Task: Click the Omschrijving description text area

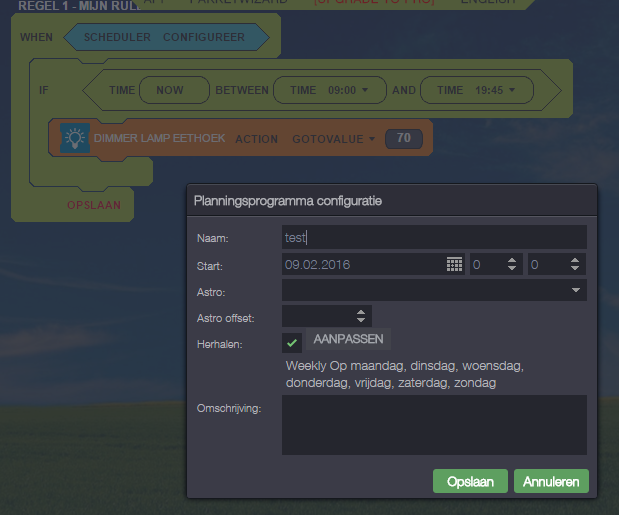Action: [433, 425]
